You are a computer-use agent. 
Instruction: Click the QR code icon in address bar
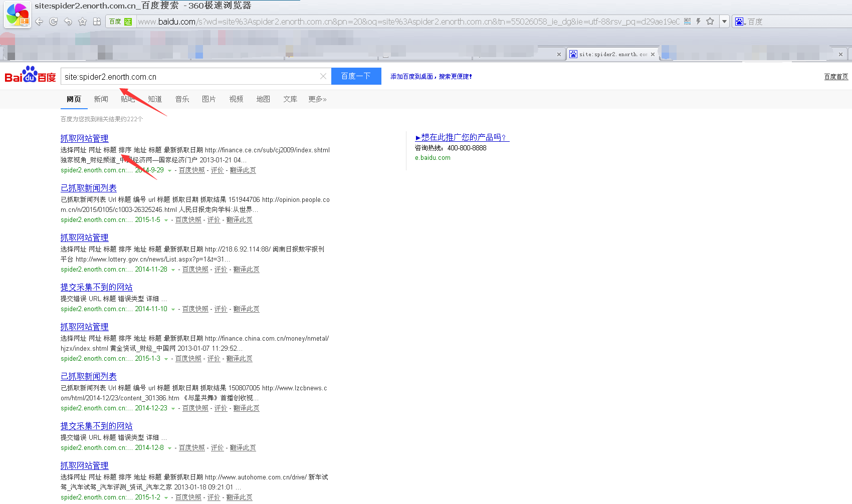click(687, 22)
